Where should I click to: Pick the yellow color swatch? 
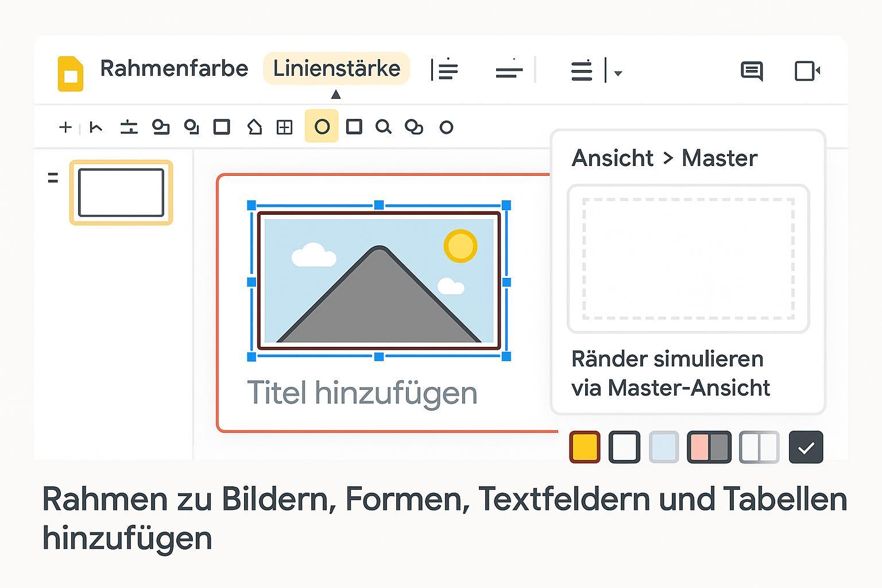(585, 447)
